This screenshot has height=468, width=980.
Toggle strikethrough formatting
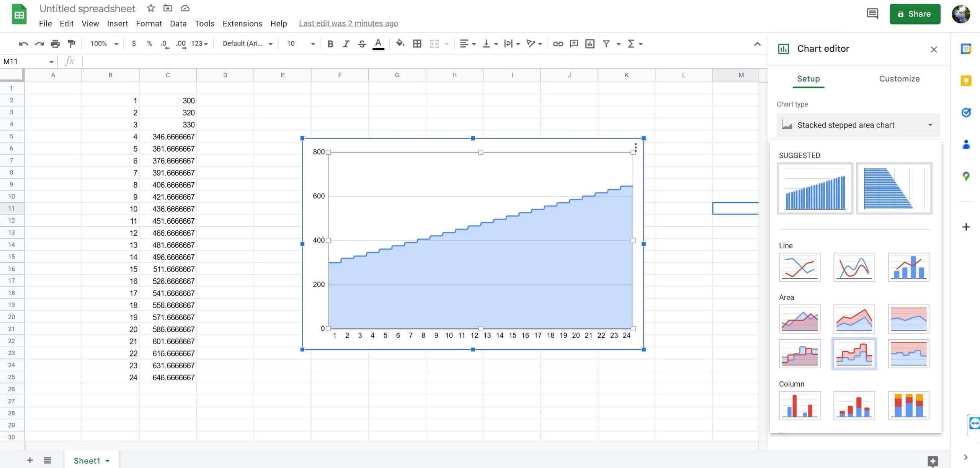tap(362, 44)
